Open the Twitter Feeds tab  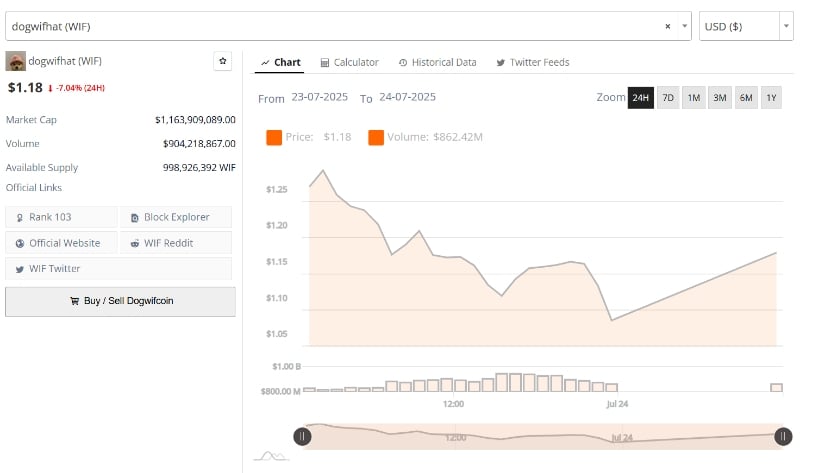click(532, 62)
